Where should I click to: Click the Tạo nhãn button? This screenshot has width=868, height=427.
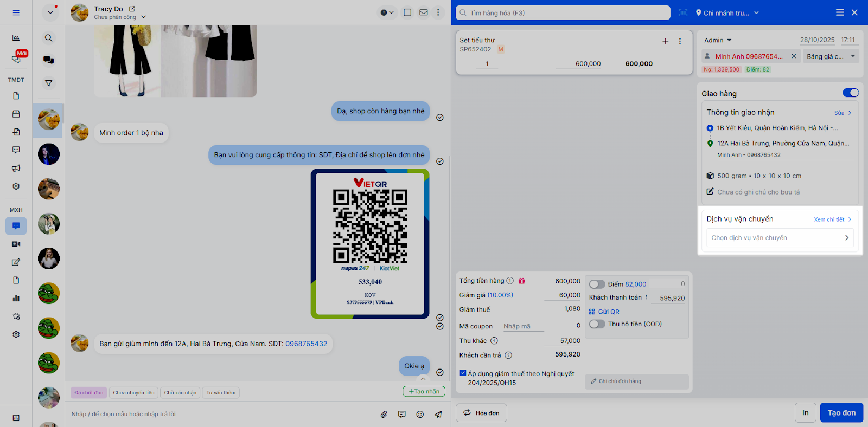click(x=424, y=391)
